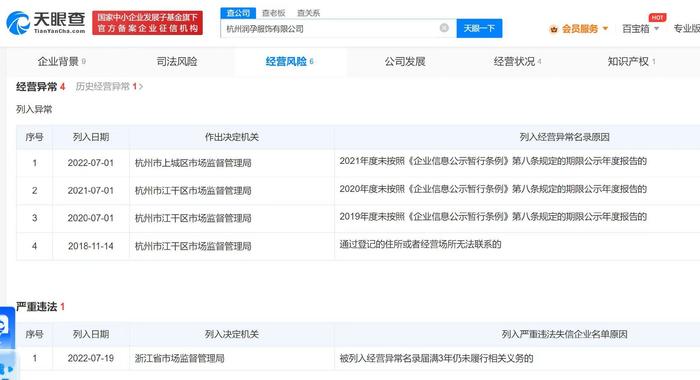Click the 列入严重违法失信企业名单原因 header
The width and height of the screenshot is (700, 380).
point(564,334)
